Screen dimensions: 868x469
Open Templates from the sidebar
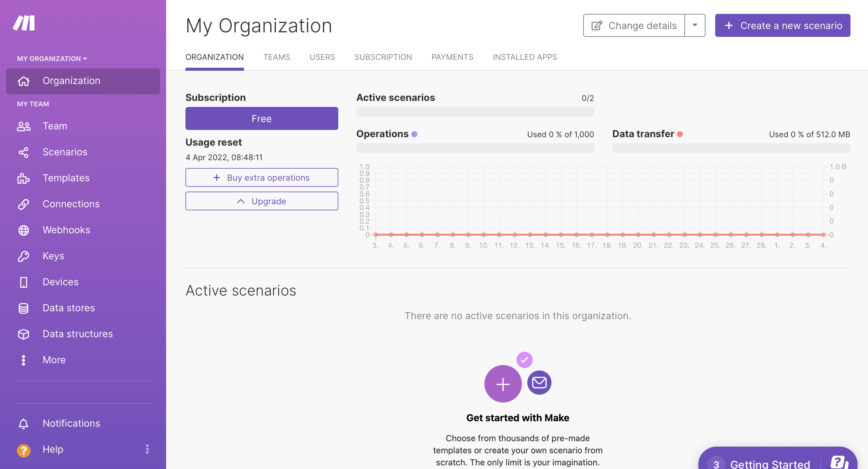coord(66,178)
